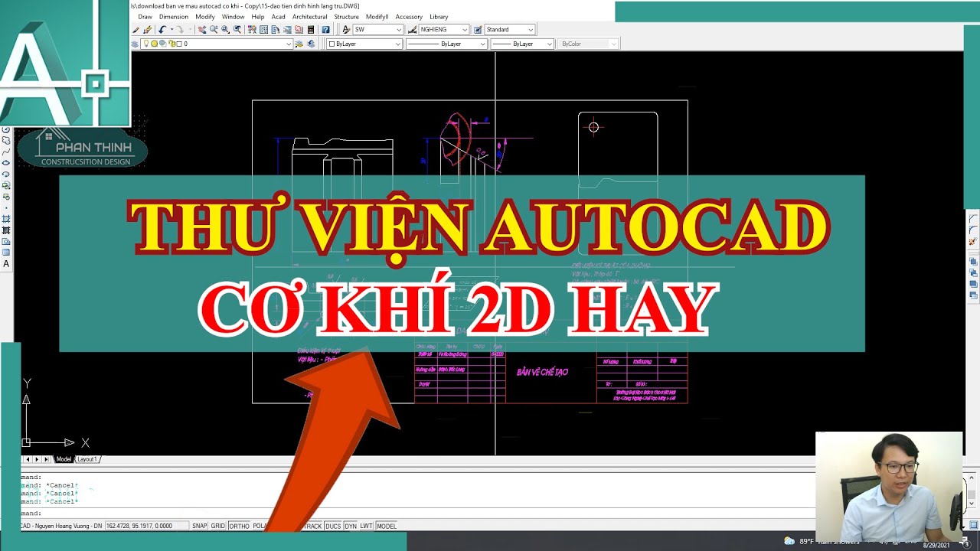
Task: Open the ByLayer color control dropdown
Action: click(x=364, y=44)
